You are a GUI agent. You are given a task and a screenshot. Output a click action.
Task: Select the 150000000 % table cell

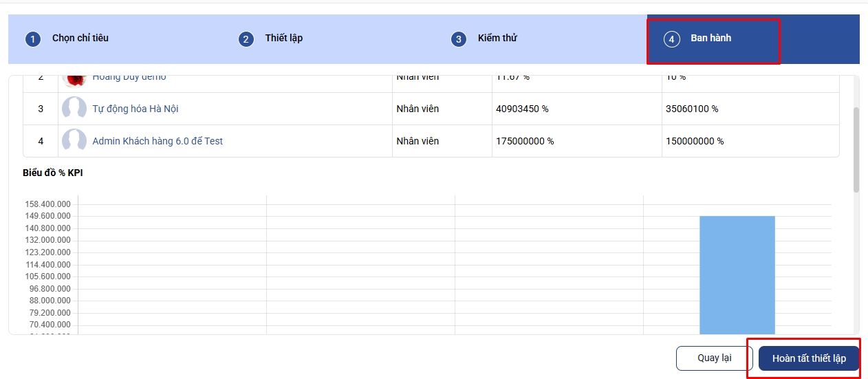(x=695, y=141)
